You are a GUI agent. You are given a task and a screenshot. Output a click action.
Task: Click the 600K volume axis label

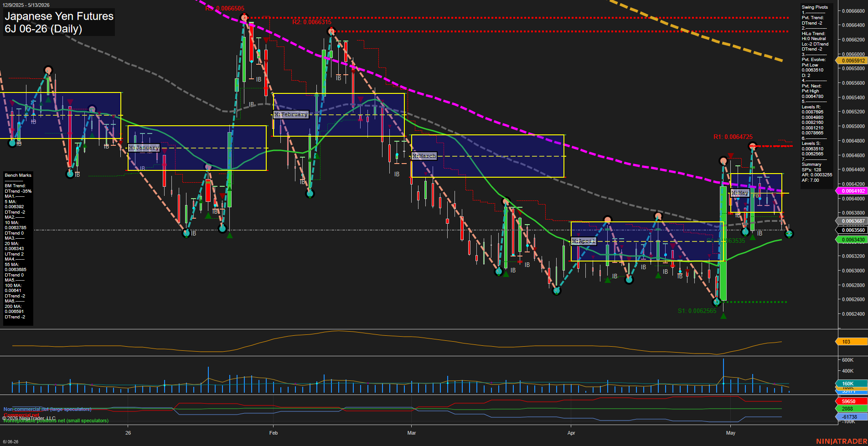coord(848,360)
